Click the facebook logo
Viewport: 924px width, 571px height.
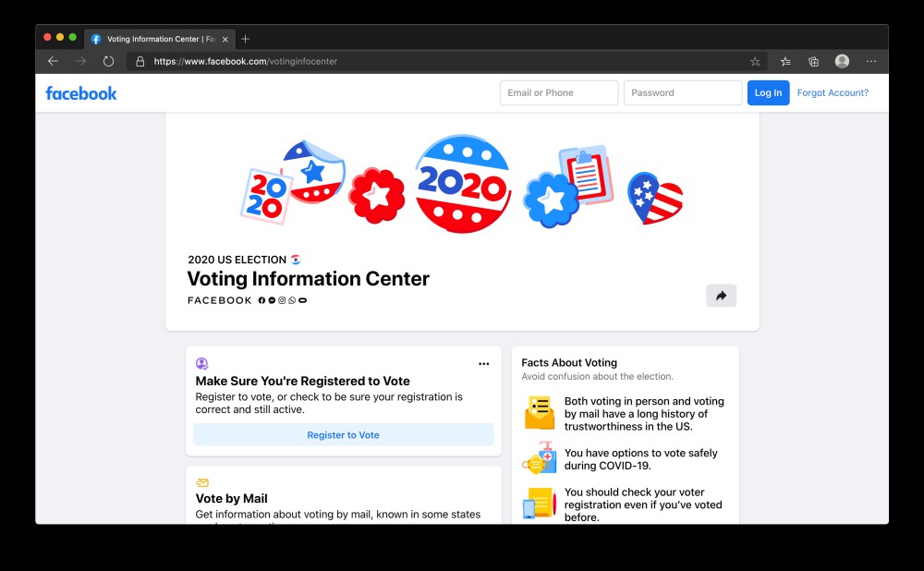pos(81,93)
